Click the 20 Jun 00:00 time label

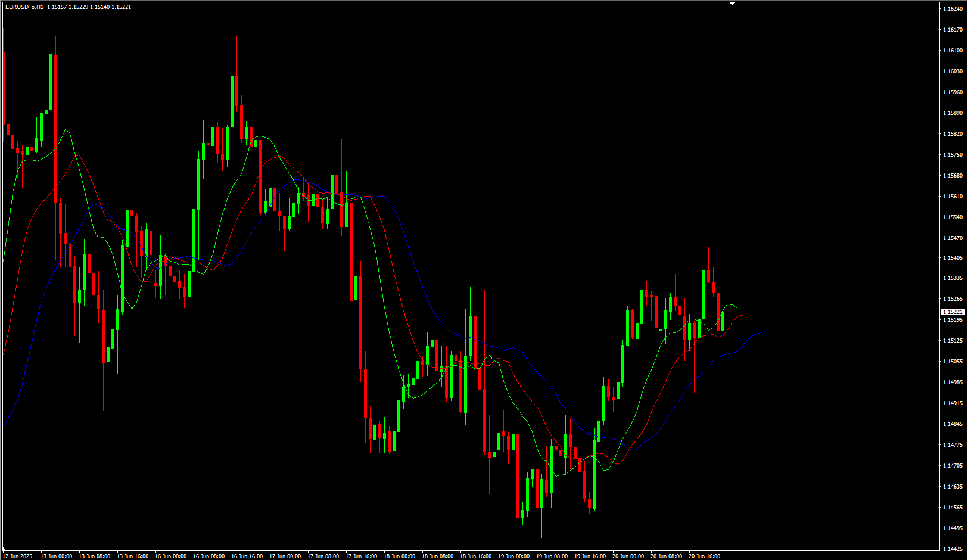coord(628,556)
